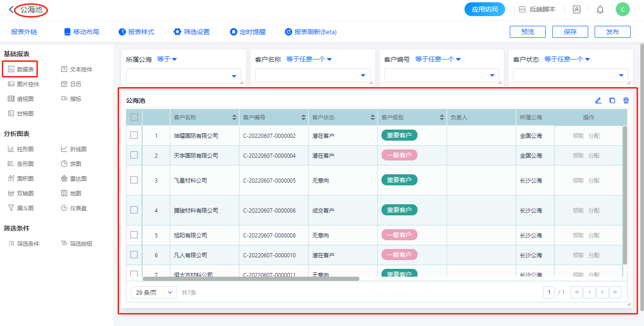Check the select-all checkbox in table header
The width and height of the screenshot is (644, 326).
point(134,117)
